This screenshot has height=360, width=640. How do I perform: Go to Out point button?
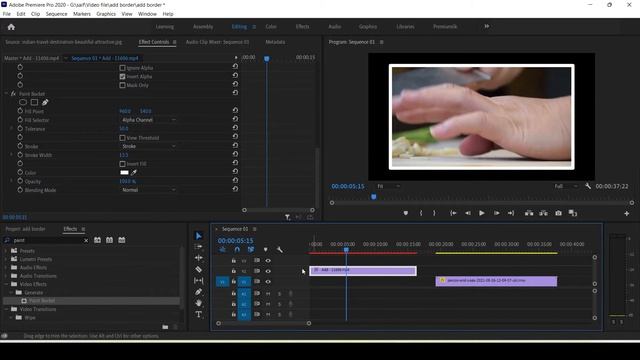pos(511,213)
